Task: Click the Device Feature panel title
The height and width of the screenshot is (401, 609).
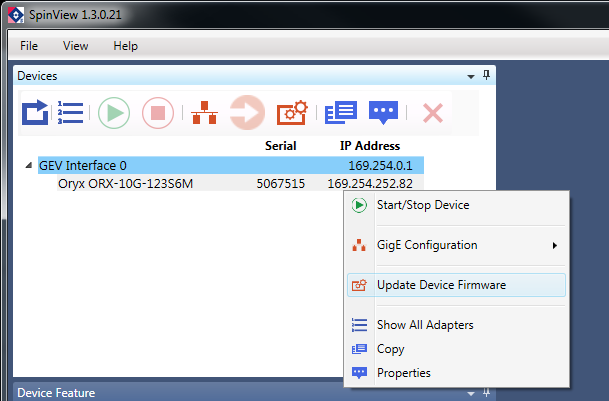Action: (56, 393)
